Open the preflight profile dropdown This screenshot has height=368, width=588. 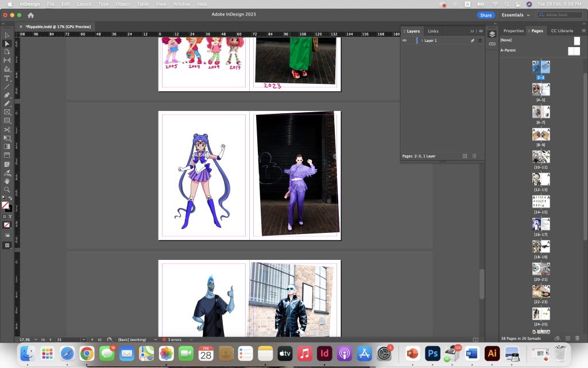tap(155, 339)
